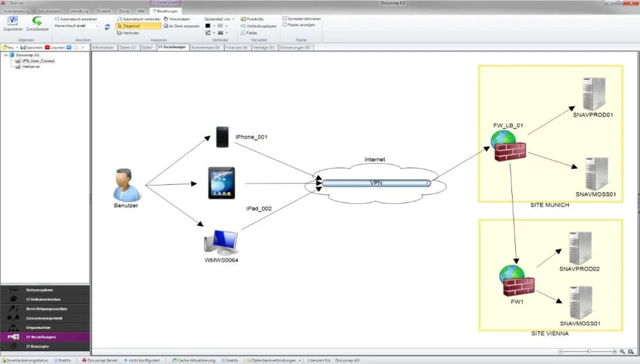640x364 pixels.
Task: Collapse the Docusnap AG tree node
Action: pos(5,55)
